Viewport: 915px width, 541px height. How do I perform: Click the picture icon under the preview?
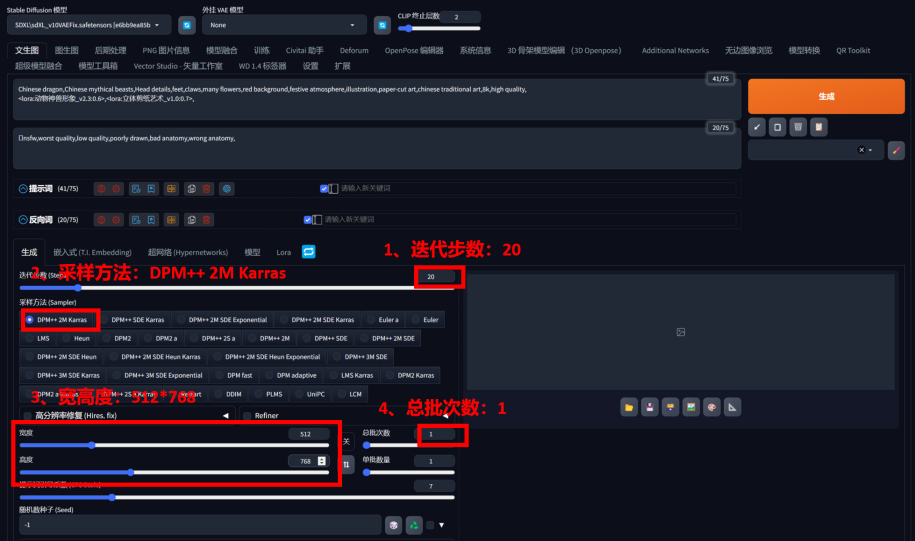click(x=691, y=407)
